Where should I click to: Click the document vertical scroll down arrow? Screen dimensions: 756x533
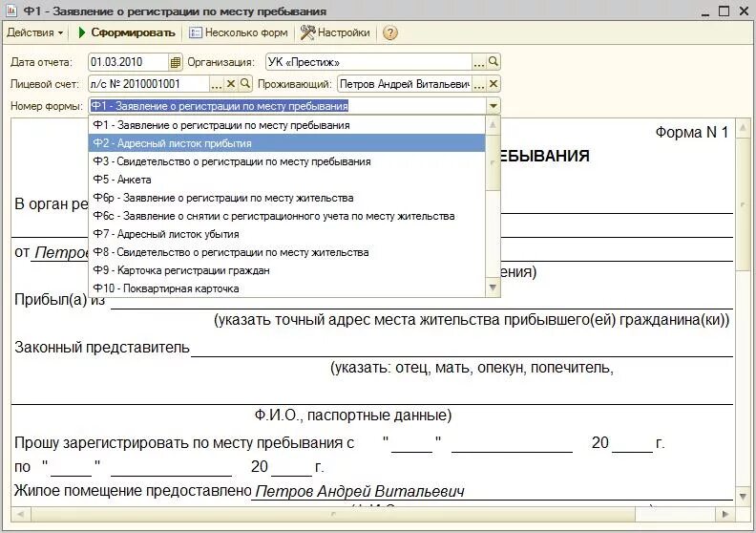click(743, 497)
